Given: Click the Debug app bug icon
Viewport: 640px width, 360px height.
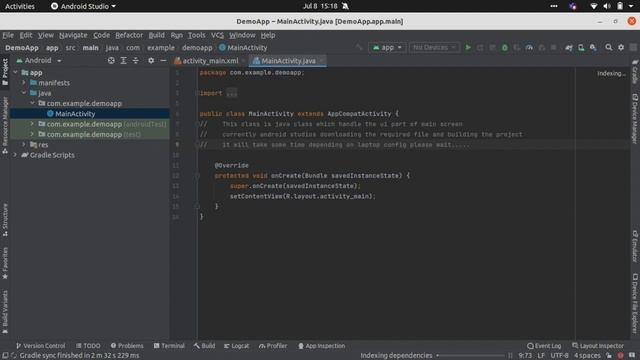Looking at the screenshot, I should point(504,47).
